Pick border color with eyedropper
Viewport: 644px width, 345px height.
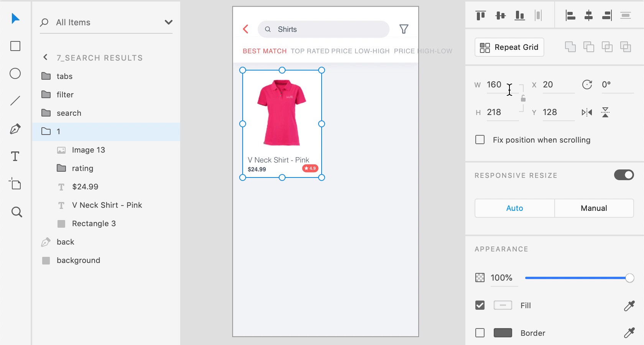(629, 333)
